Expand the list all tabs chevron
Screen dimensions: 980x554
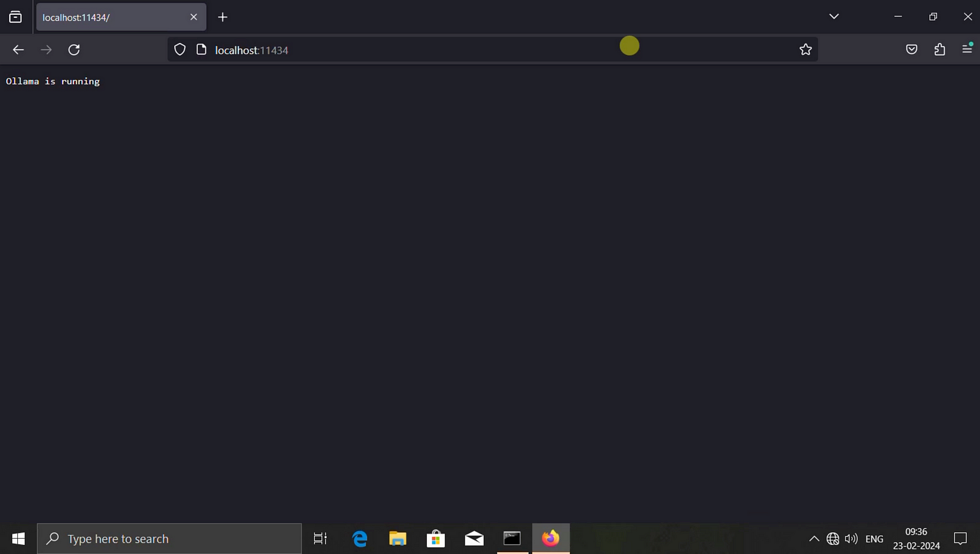[x=834, y=17]
